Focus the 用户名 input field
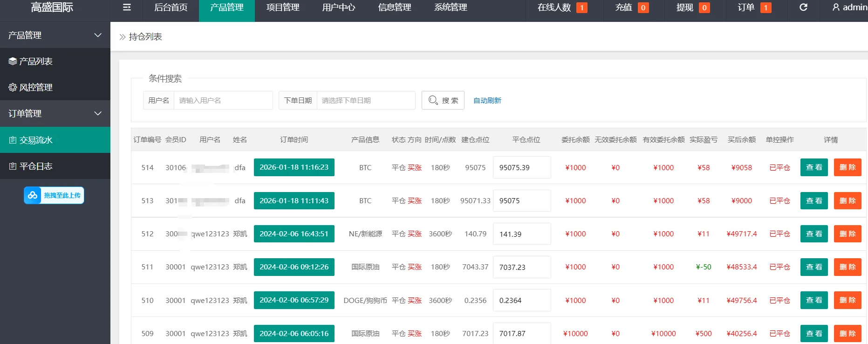The image size is (868, 344). click(x=223, y=100)
